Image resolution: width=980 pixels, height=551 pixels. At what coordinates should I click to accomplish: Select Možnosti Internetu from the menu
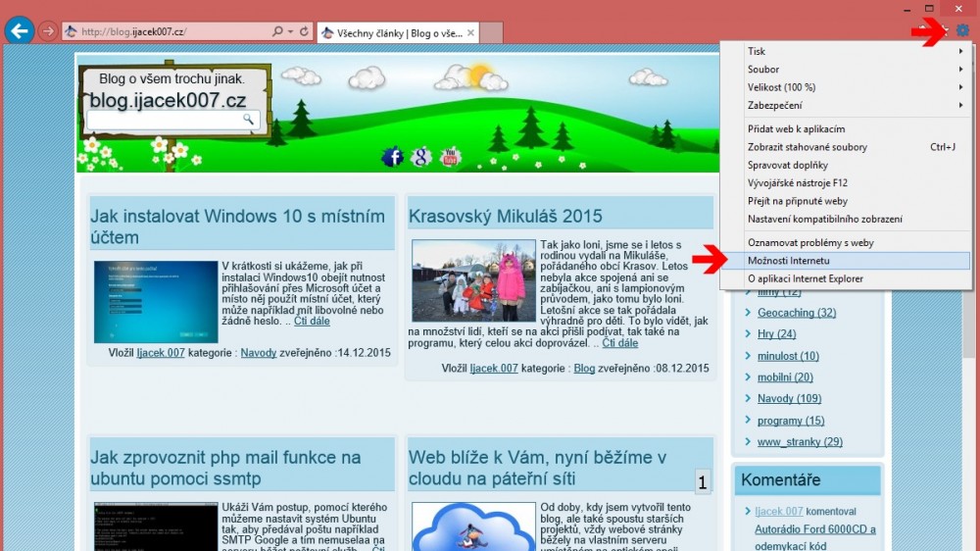coord(789,261)
